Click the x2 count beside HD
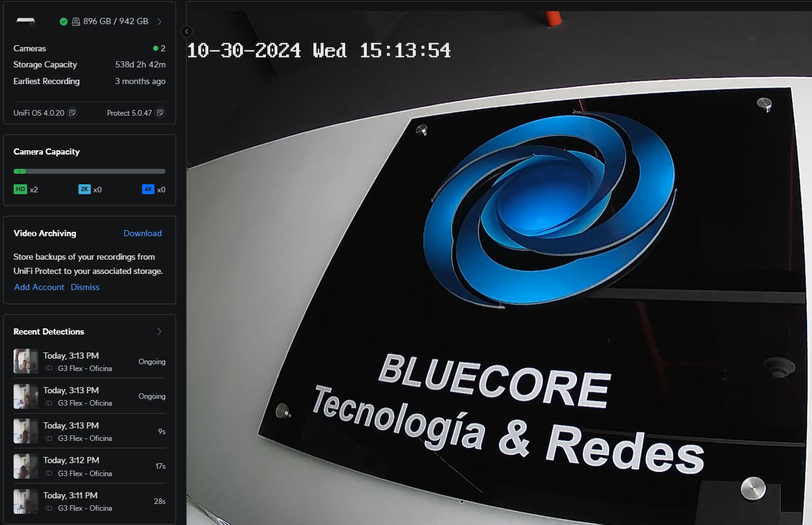The height and width of the screenshot is (525, 812). coord(34,190)
